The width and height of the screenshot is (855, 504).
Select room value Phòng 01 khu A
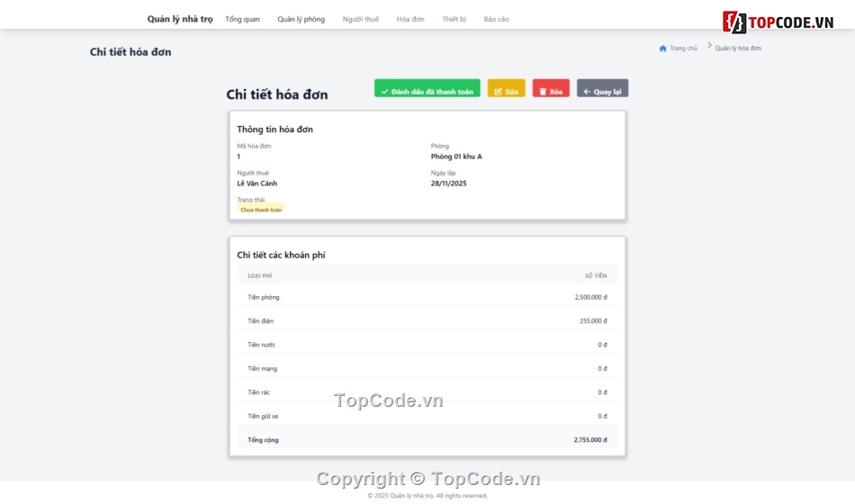point(456,157)
